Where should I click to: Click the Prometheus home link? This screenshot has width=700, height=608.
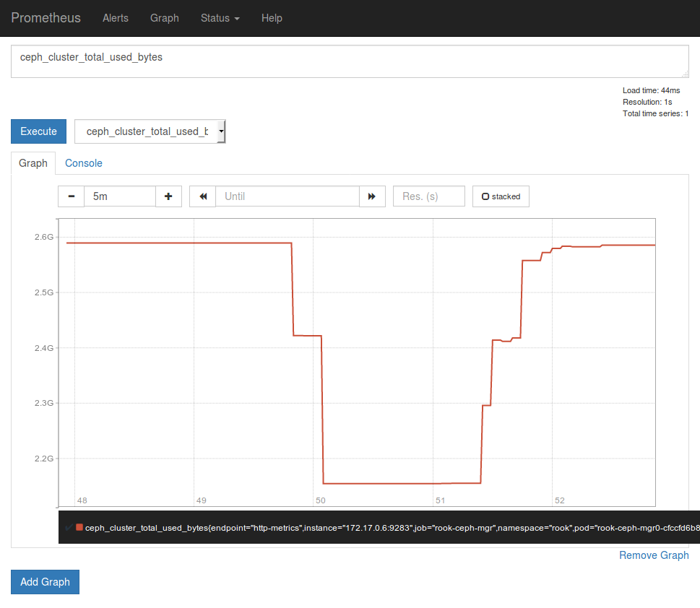coord(46,18)
